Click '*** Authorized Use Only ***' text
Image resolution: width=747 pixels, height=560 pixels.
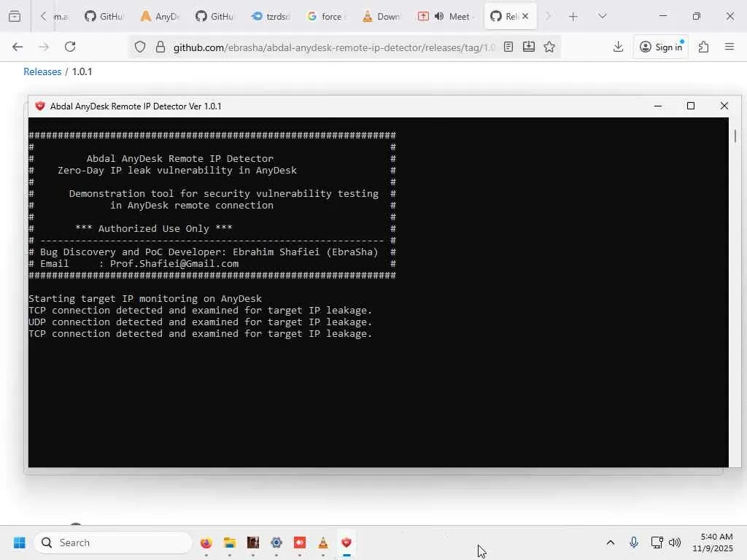[x=154, y=228]
